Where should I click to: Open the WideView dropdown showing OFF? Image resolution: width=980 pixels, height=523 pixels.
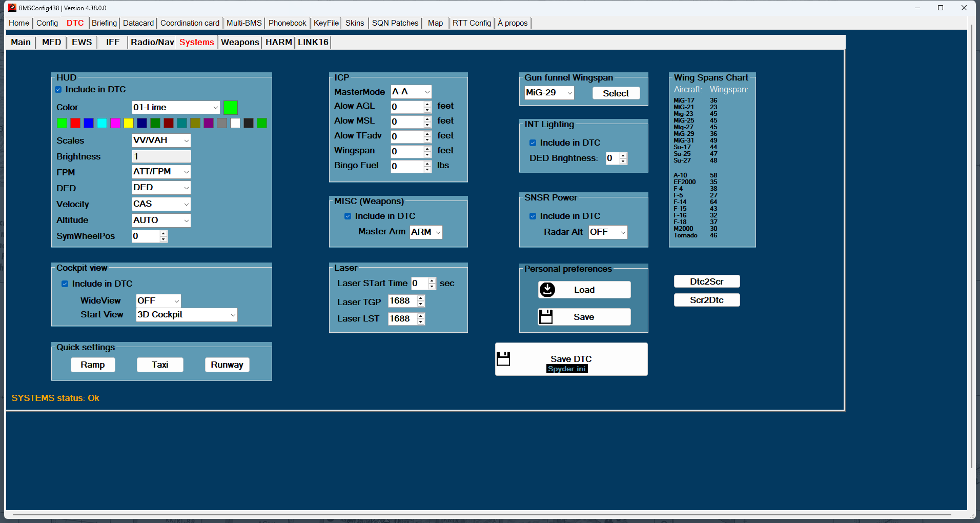(158, 301)
